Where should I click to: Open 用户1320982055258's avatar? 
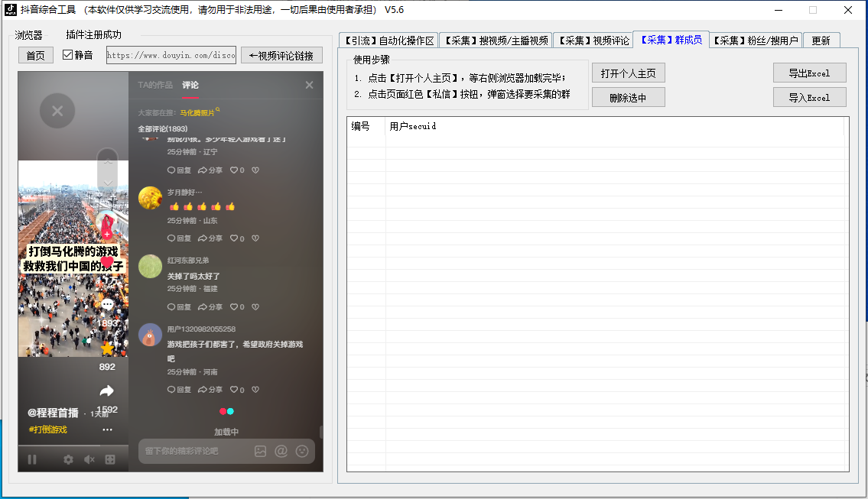[150, 335]
